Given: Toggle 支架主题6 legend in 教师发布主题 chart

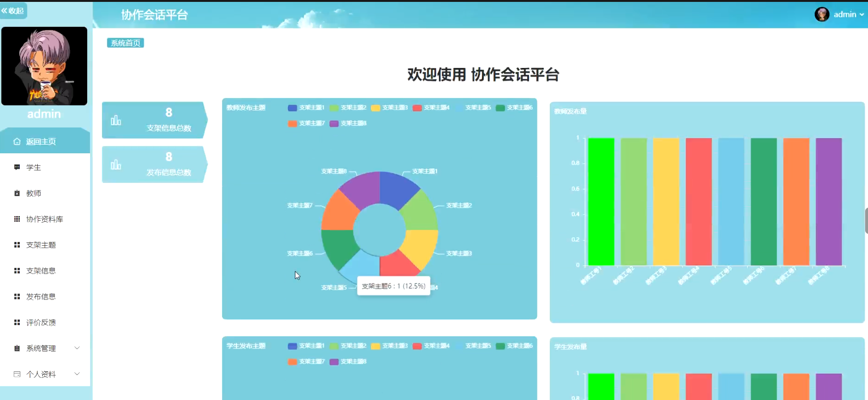Looking at the screenshot, I should click(x=514, y=108).
